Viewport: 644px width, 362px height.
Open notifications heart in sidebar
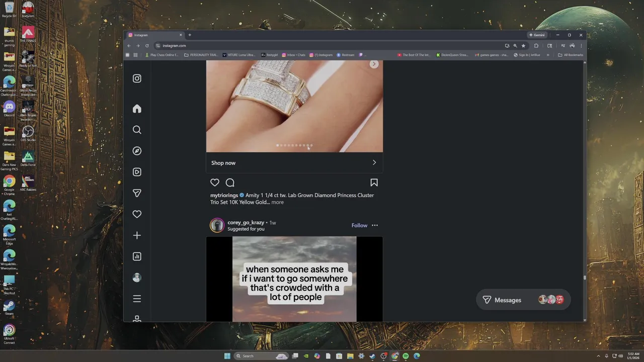(x=137, y=214)
